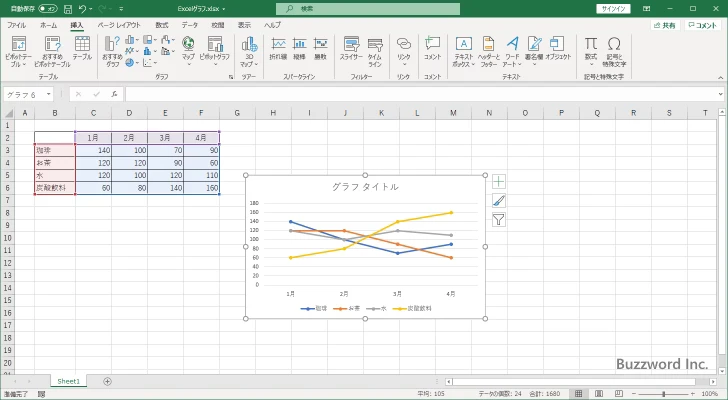Open Recommended Charts (おすすめグラフ)
This screenshot has height=400, width=728.
(112, 51)
